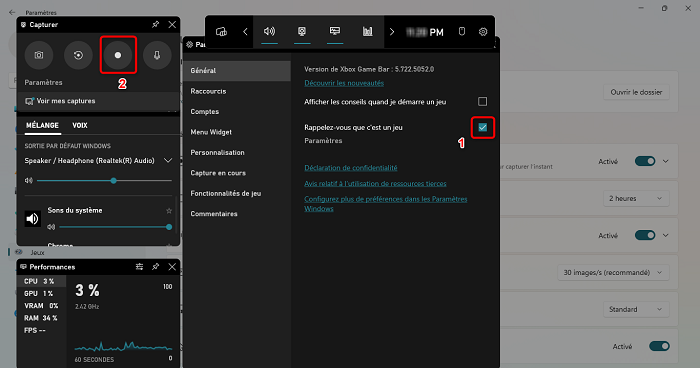Viewport: 700px width, 368px height.
Task: Turn off the first Activé switch in Paramètres
Action: (645, 161)
